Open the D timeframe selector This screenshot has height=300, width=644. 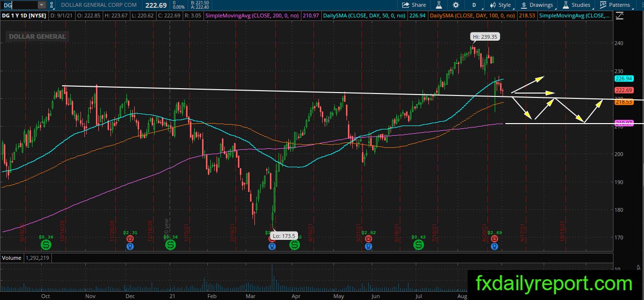473,5
